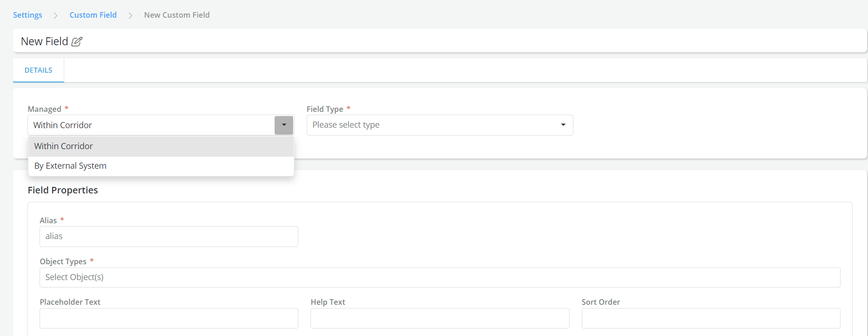Click the Field Properties section heading
The image size is (868, 336).
coord(63,190)
